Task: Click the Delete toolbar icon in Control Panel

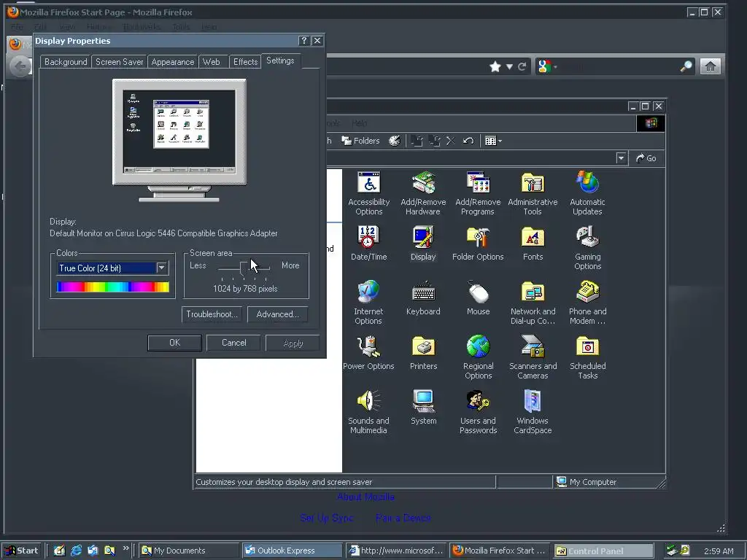Action: coord(451,141)
